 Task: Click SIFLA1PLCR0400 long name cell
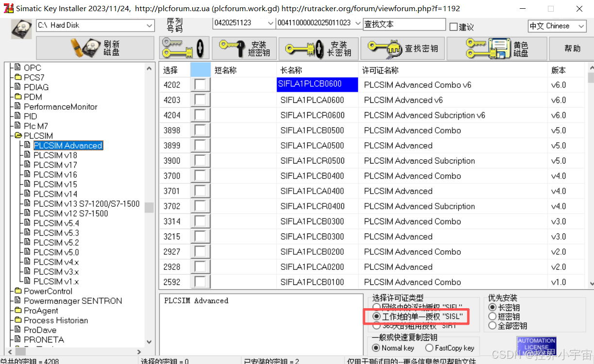312,206
